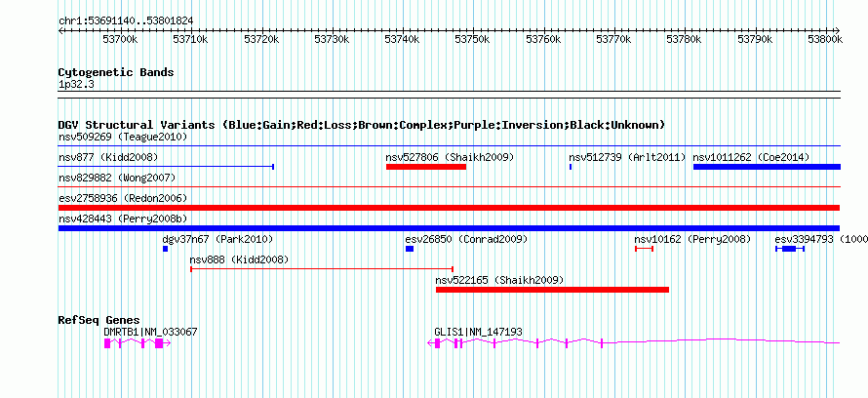Click the 'nsv428443 (Perry2008b)' label
Viewport: 868px width, 398px height.
(122, 219)
